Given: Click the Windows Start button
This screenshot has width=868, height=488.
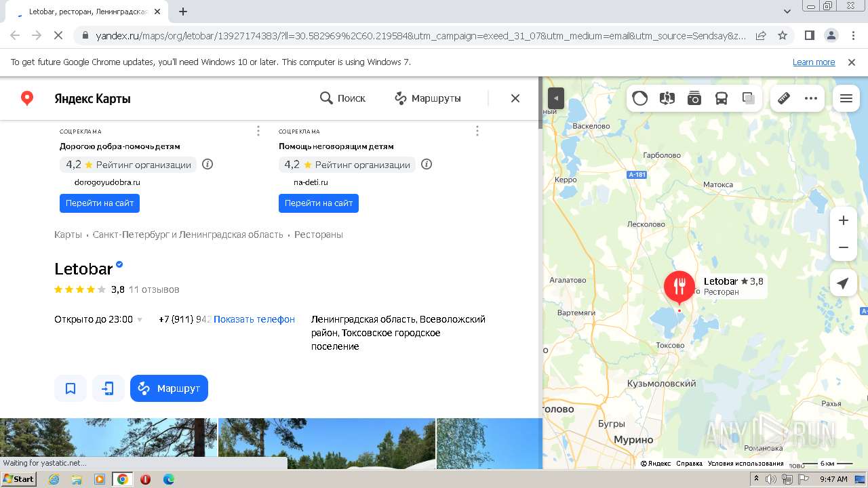Looking at the screenshot, I should coord(19,479).
